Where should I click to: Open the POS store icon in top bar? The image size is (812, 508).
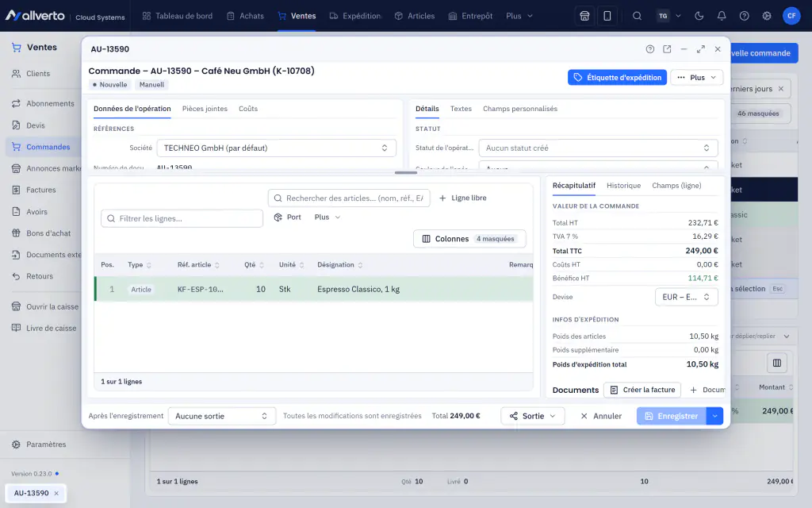click(x=584, y=16)
